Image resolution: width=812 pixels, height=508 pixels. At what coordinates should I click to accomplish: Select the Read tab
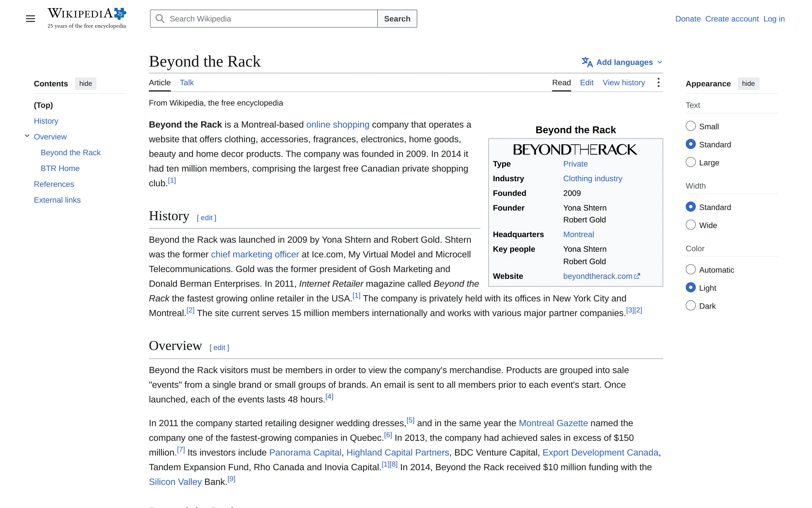pos(561,83)
